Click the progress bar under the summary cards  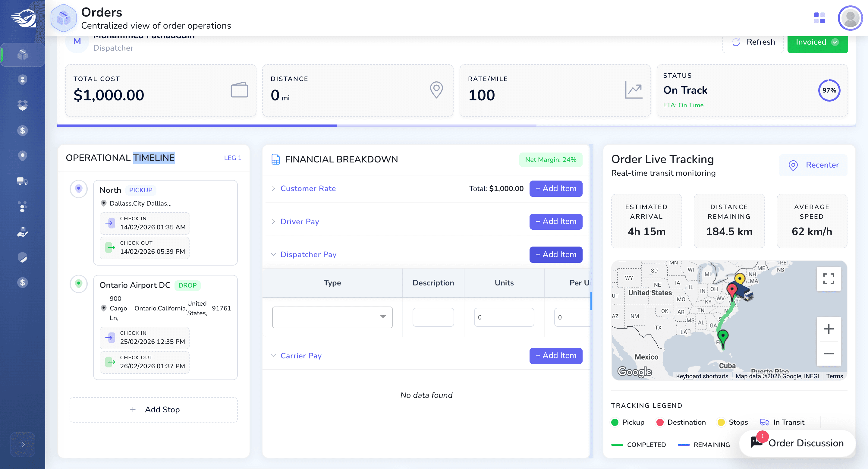456,126
